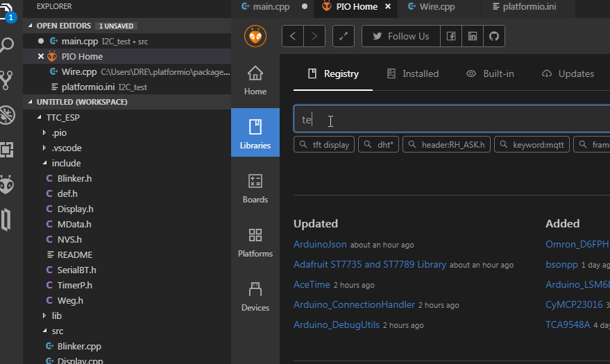The height and width of the screenshot is (364, 610).
Task: Open the TCA9548A library link
Action: coord(568,324)
